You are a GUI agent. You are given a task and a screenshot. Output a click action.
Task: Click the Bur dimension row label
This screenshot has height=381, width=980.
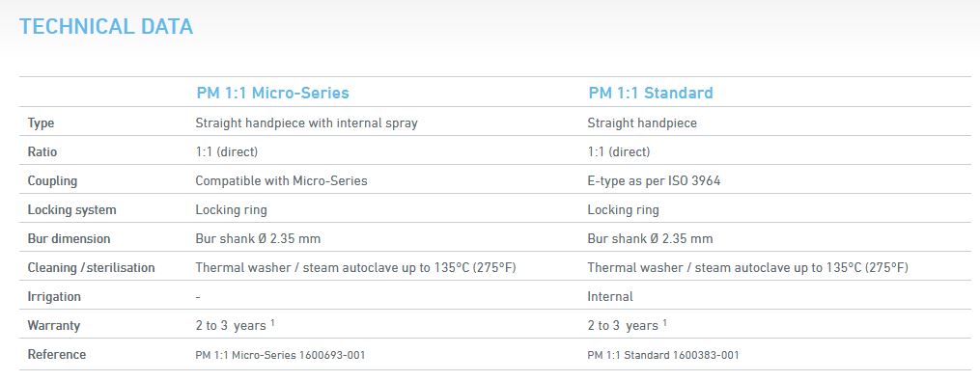tap(69, 238)
